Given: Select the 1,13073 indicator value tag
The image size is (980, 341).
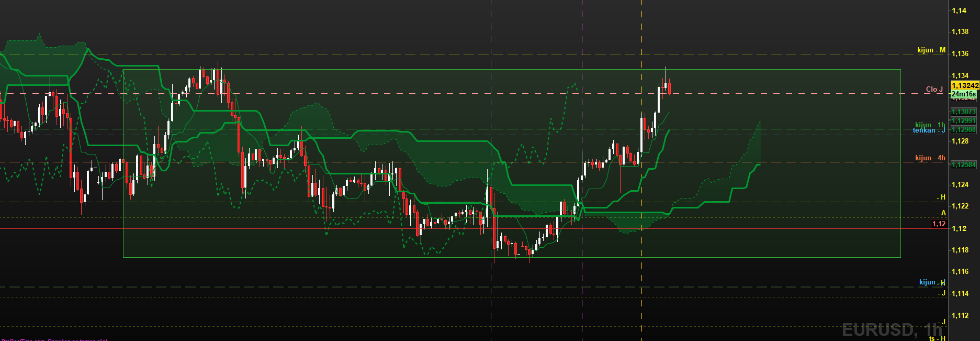Looking at the screenshot, I should click(963, 112).
